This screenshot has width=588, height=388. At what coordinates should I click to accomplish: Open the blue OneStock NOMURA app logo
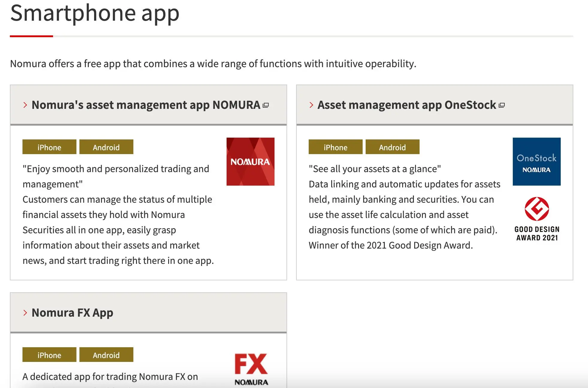click(537, 162)
